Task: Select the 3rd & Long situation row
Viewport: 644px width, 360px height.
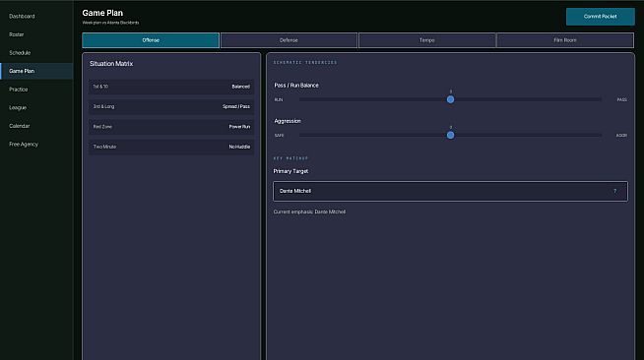Action: (171, 106)
